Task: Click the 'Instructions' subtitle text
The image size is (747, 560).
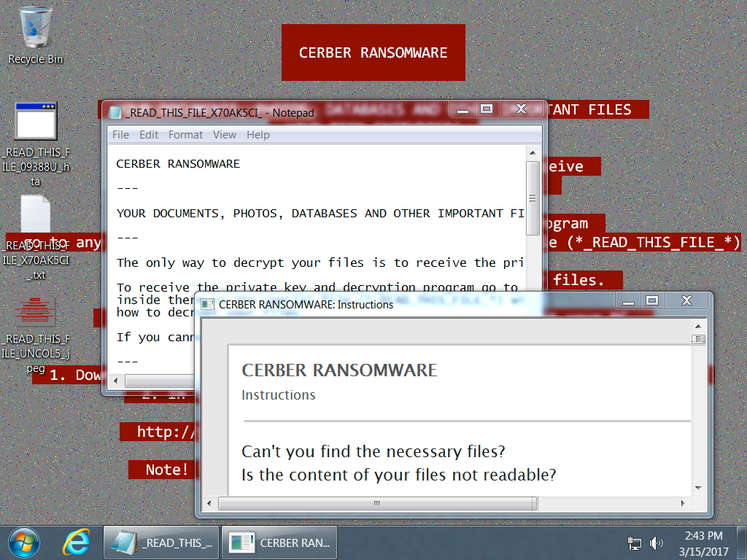Action: click(278, 394)
